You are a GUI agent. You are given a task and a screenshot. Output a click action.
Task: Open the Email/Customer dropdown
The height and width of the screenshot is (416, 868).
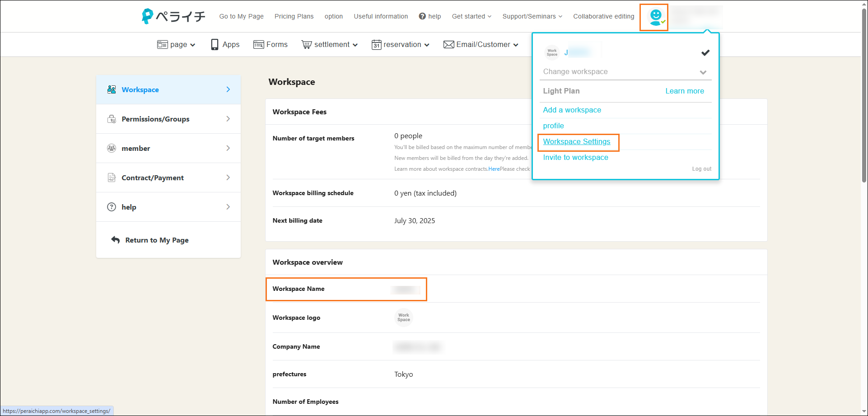coord(481,44)
